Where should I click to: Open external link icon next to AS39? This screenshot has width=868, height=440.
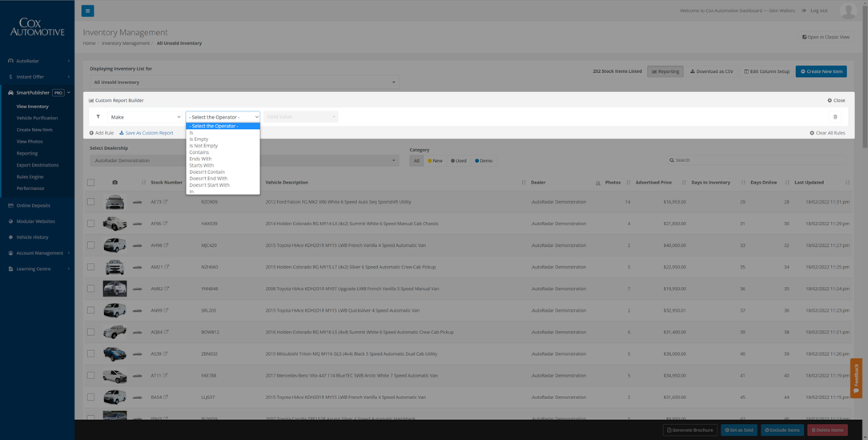pos(165,353)
